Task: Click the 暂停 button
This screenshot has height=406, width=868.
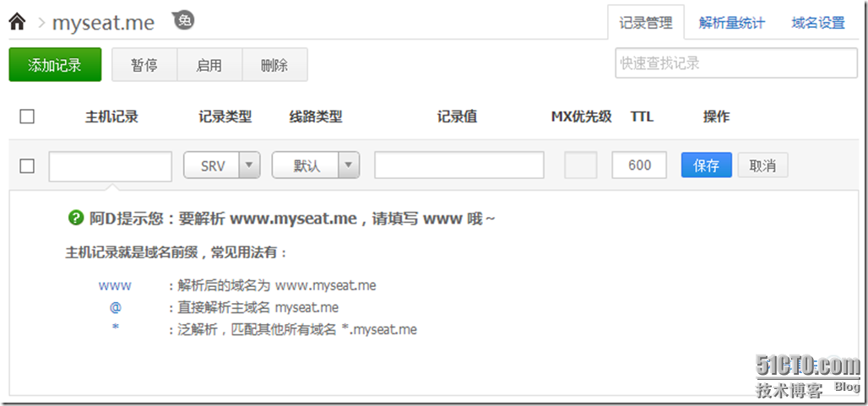Action: (144, 65)
